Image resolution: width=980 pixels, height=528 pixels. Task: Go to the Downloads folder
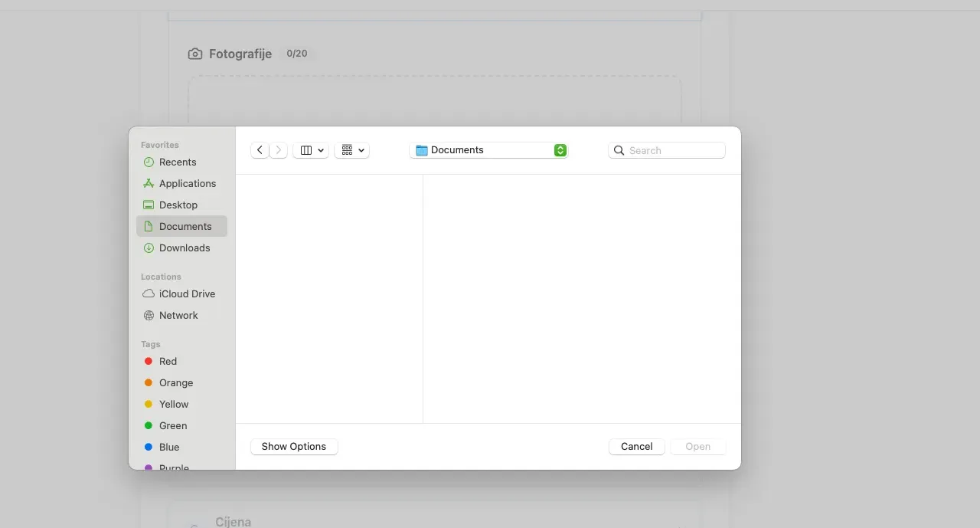[x=184, y=248]
